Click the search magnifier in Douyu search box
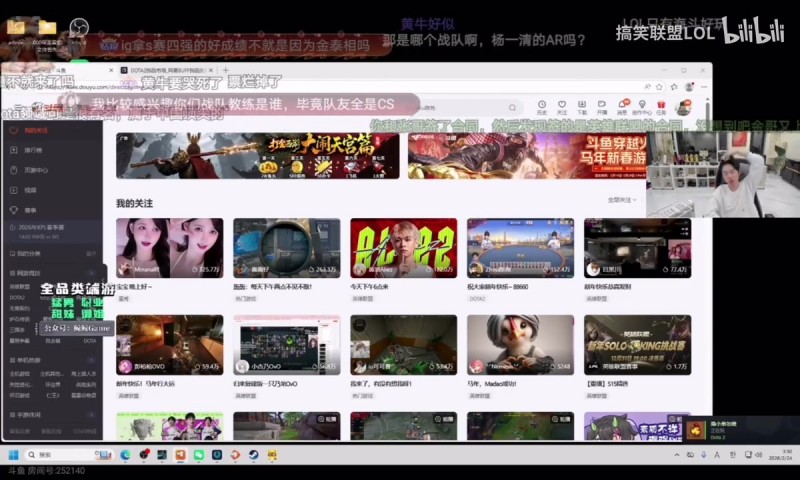The image size is (800, 480). [512, 108]
